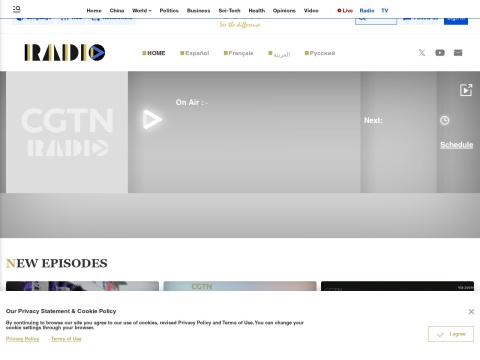
Task: Open the dark third episode thumbnail
Action: [x=397, y=286]
